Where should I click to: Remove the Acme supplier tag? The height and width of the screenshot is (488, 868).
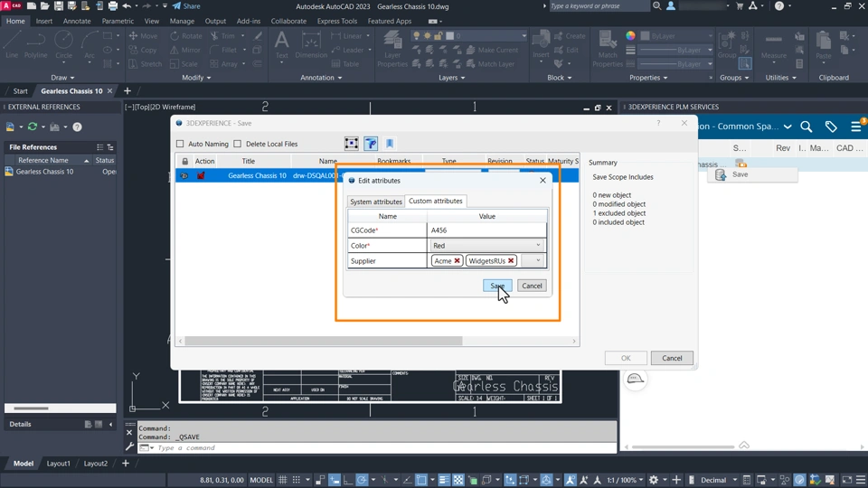pyautogui.click(x=458, y=260)
